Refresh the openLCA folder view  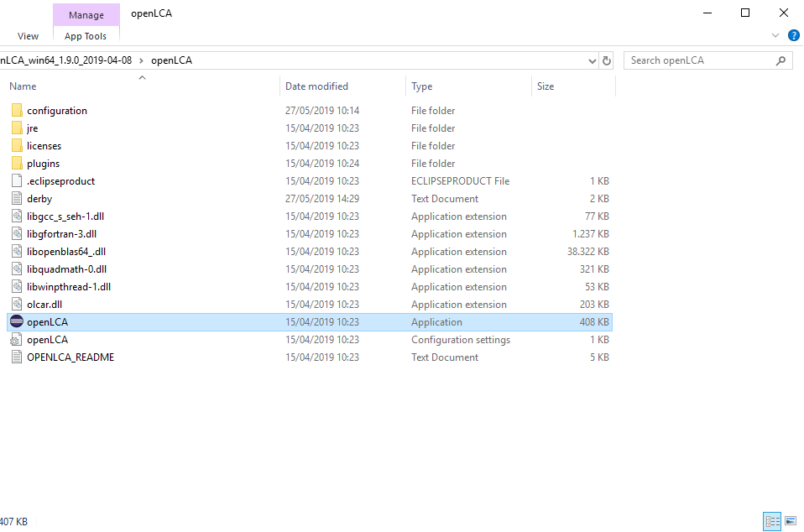pos(607,60)
